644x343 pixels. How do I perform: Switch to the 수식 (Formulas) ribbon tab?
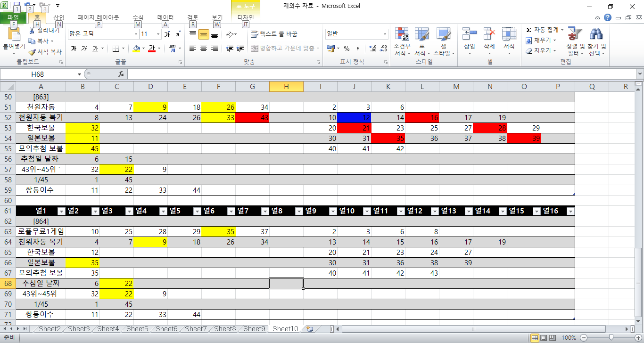pos(138,17)
